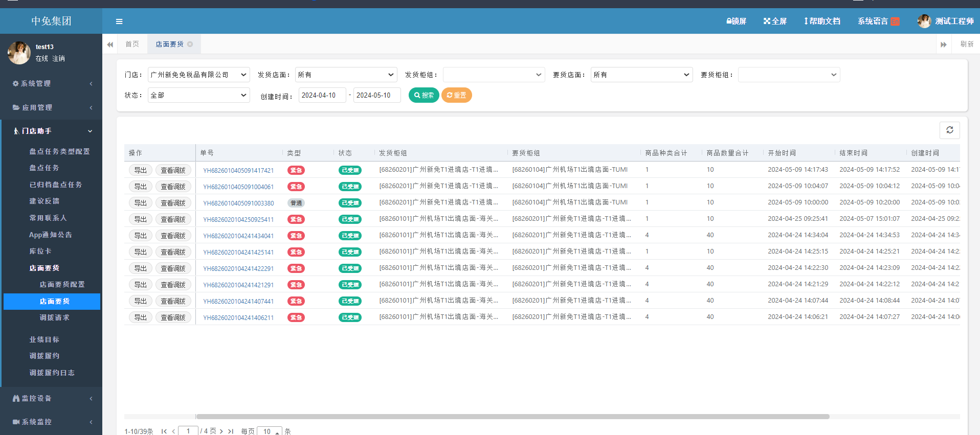Click the horizontal table scrollbar
The height and width of the screenshot is (435, 980).
[513, 417]
